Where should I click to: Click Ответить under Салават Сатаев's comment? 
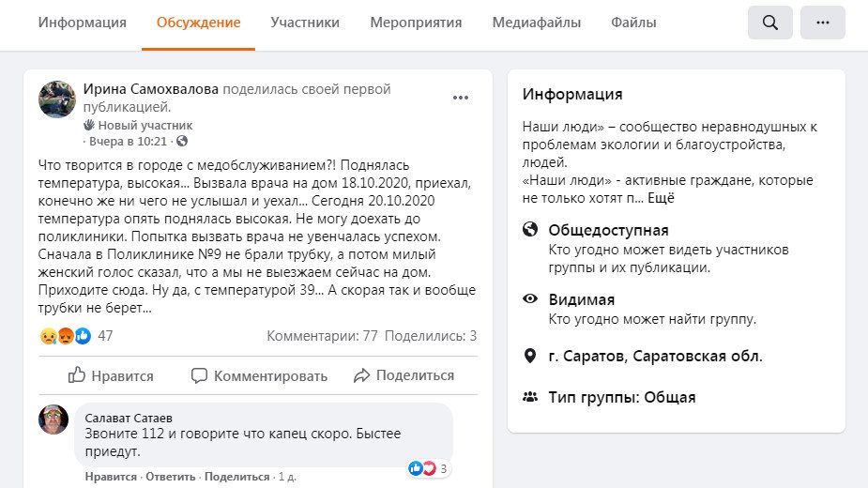pyautogui.click(x=171, y=477)
